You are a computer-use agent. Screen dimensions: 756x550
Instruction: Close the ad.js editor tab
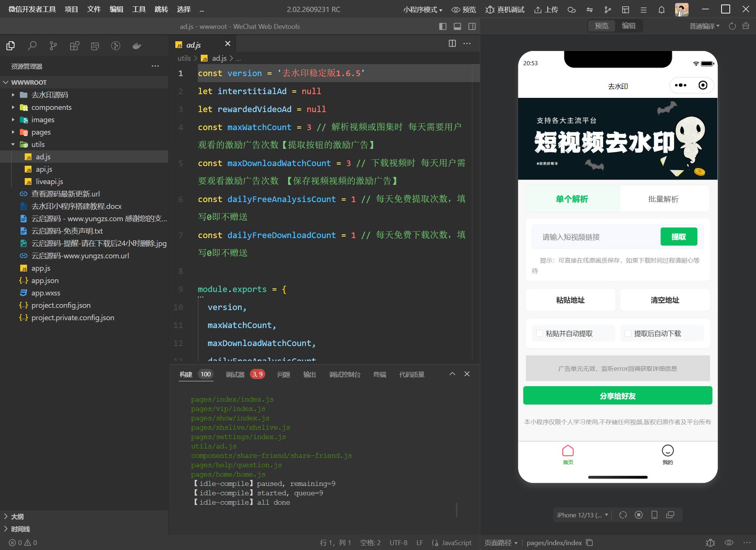(227, 44)
